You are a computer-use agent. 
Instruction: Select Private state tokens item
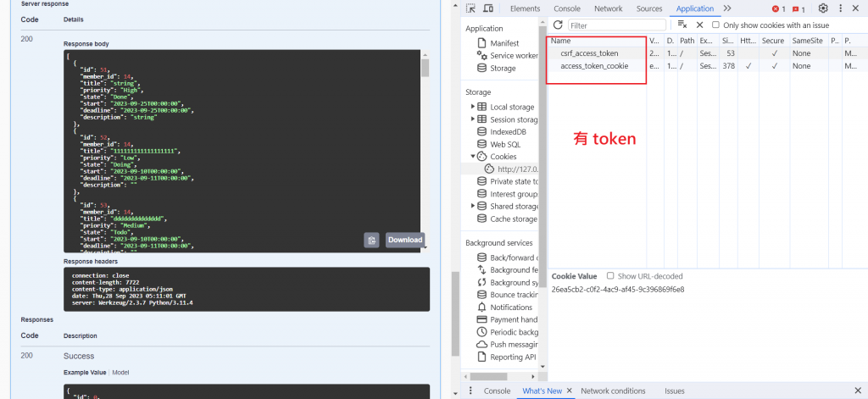[x=508, y=181]
